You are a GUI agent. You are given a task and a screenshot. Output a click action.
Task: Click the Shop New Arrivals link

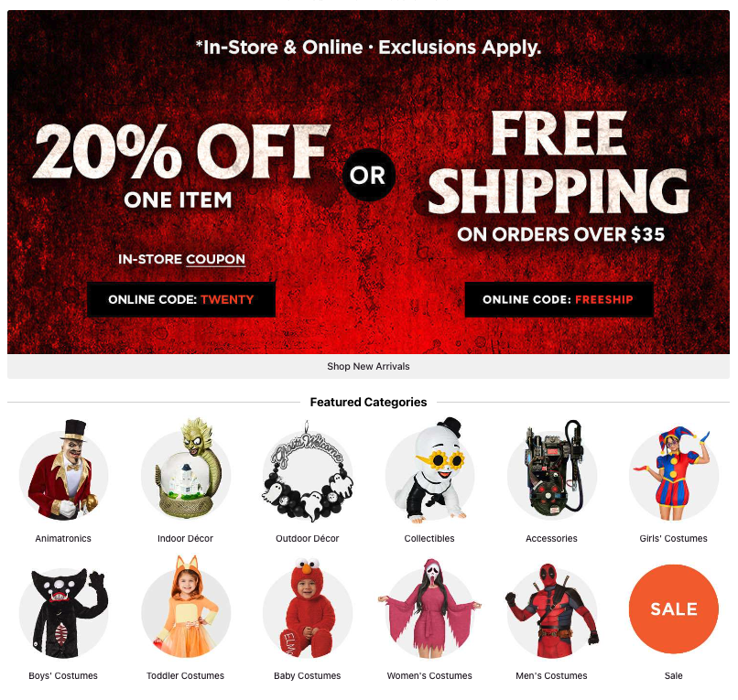coord(368,366)
